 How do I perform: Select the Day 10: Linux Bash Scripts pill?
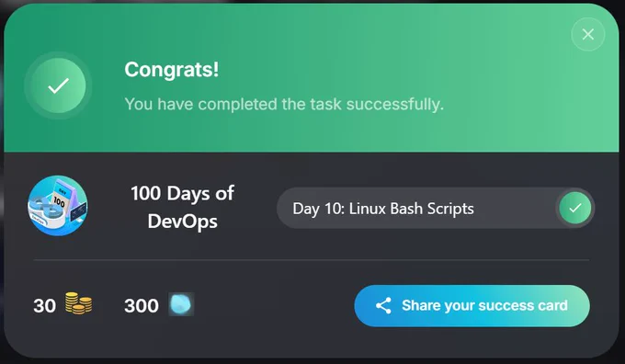[436, 208]
